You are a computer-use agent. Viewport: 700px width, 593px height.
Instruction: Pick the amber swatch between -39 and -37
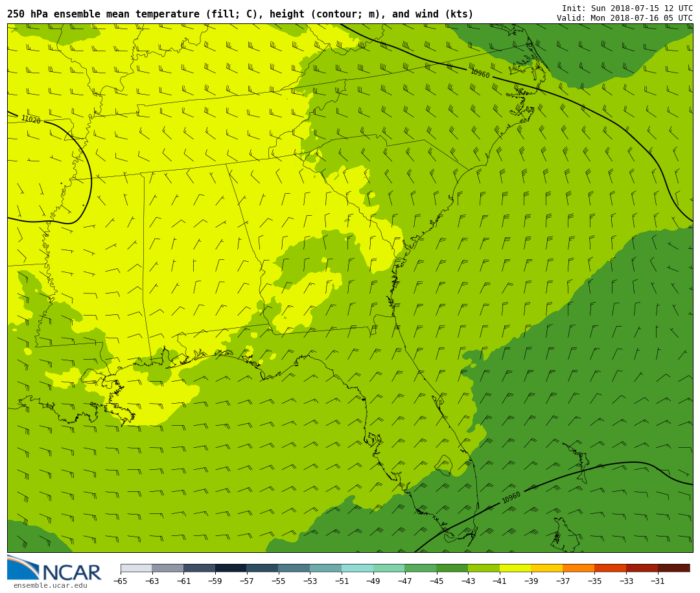click(x=547, y=568)
